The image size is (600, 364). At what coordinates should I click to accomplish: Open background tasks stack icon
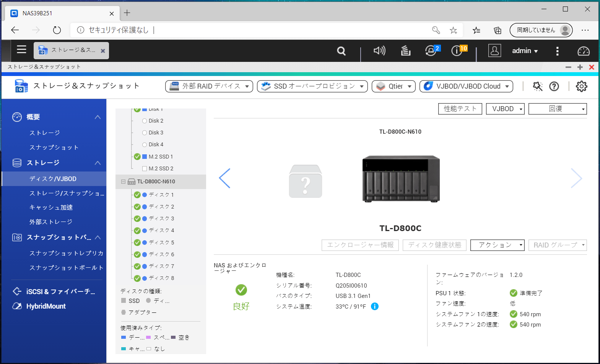[406, 51]
